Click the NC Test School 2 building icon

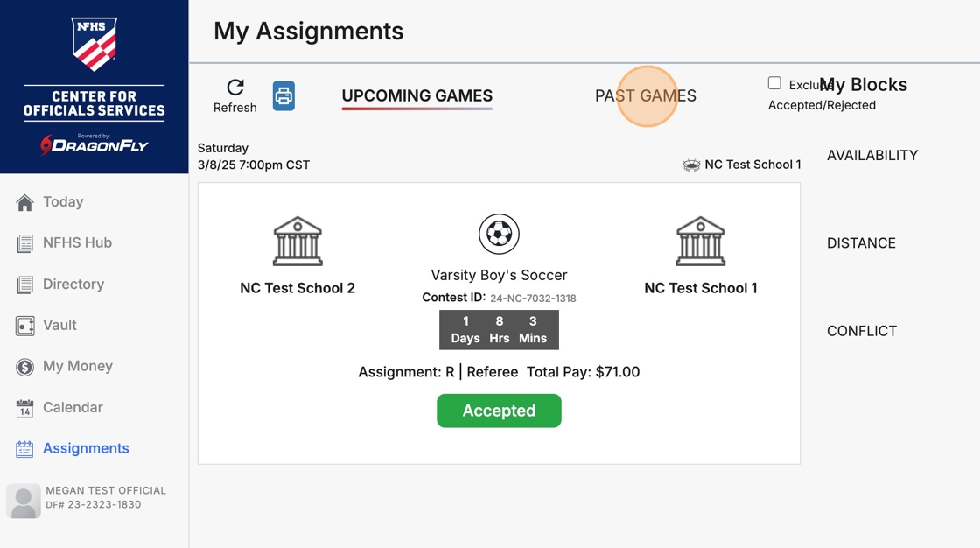click(x=297, y=241)
